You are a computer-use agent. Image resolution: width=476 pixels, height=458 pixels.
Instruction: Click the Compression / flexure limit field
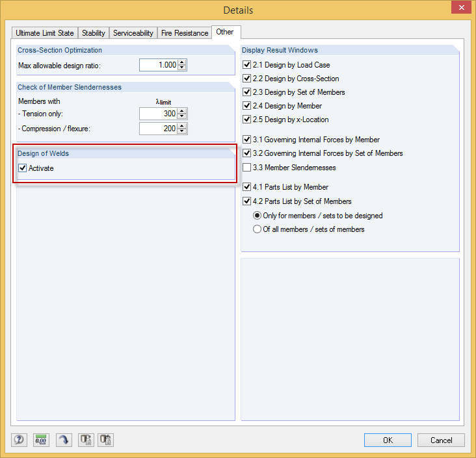[x=159, y=129]
